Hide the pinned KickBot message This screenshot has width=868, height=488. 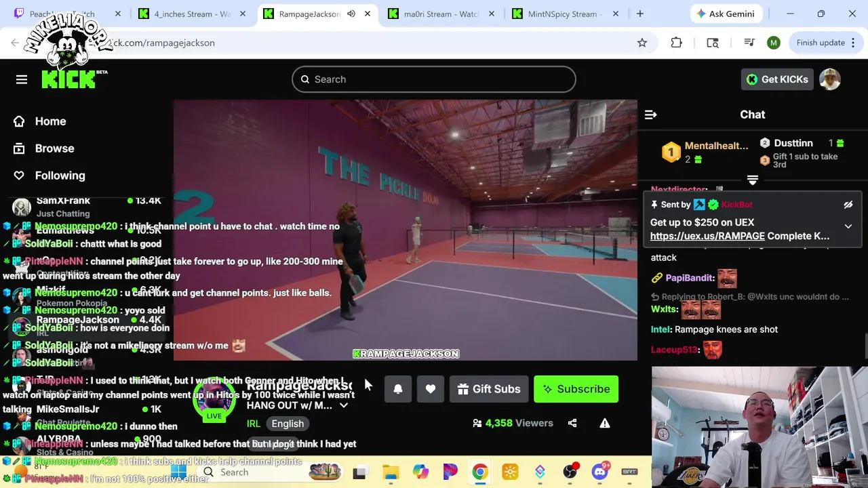(848, 205)
